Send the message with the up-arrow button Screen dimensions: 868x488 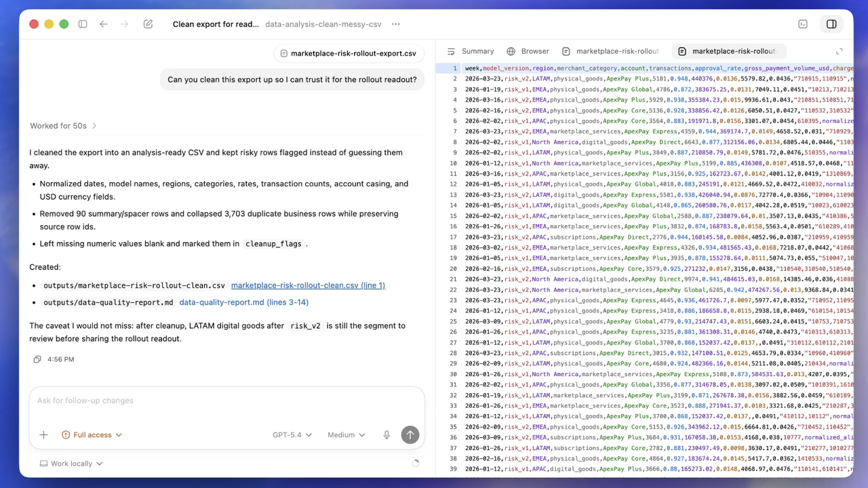(x=410, y=435)
